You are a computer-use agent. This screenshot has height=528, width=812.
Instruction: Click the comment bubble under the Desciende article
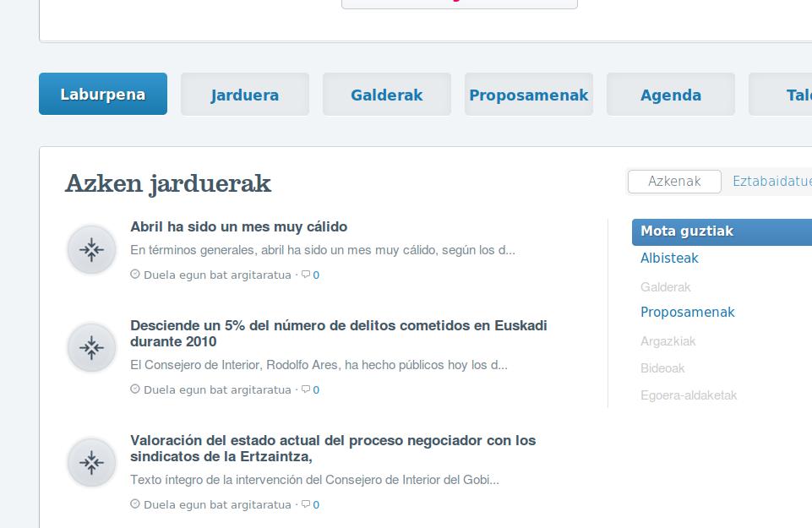pos(306,389)
